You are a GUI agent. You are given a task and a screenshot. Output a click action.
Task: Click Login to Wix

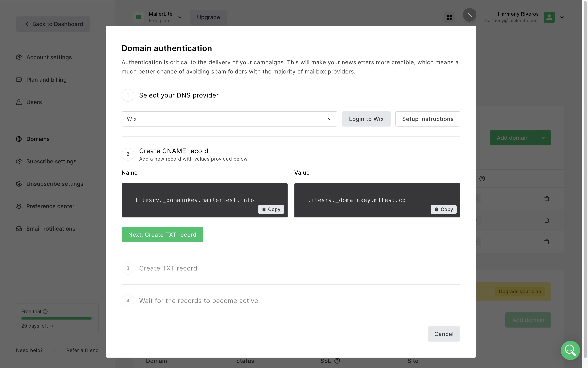[366, 119]
